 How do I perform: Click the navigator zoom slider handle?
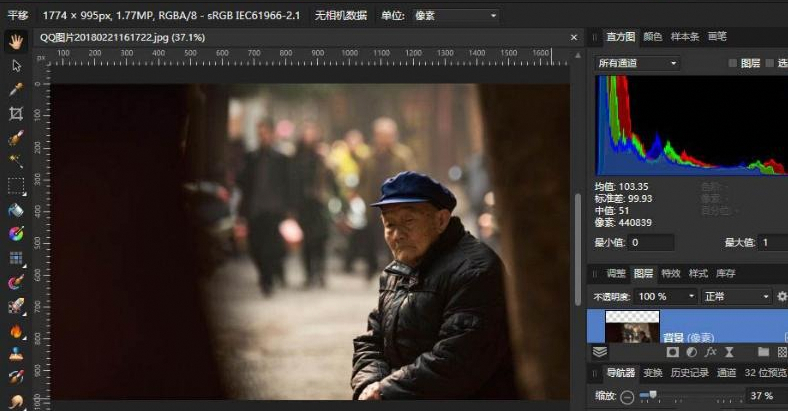pos(653,395)
